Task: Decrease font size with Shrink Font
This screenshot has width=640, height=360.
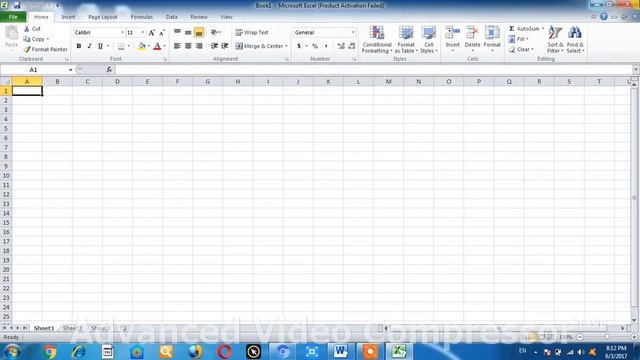Action: click(x=162, y=33)
